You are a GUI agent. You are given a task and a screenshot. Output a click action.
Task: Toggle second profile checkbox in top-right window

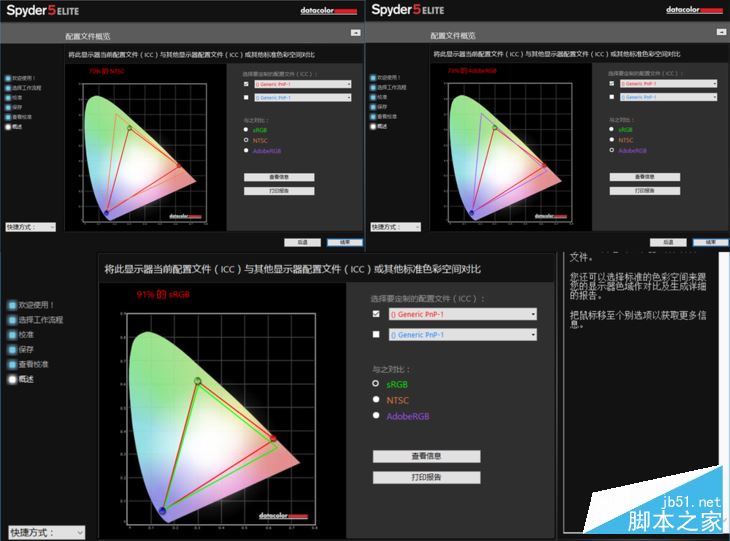coord(611,97)
